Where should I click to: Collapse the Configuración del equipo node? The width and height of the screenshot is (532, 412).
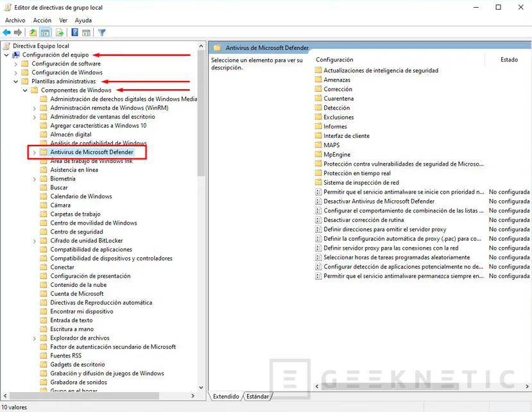[6, 55]
